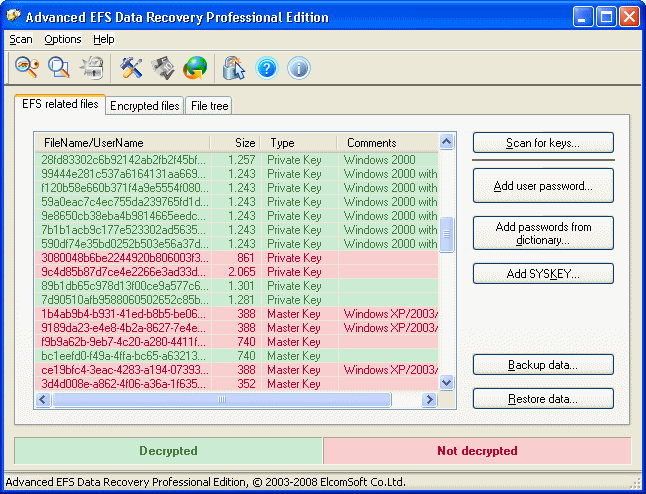This screenshot has width=646, height=494.
Task: Open the Scan menu
Action: coord(21,39)
